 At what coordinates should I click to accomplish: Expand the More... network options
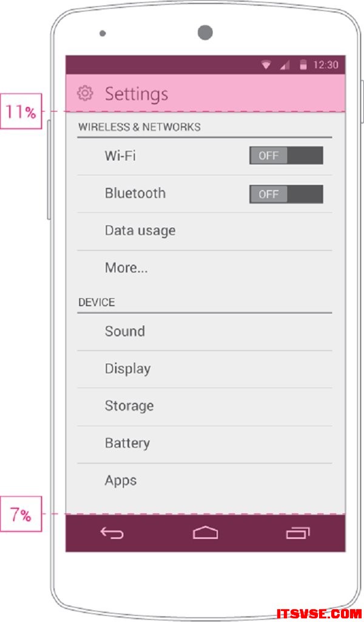[204, 268]
